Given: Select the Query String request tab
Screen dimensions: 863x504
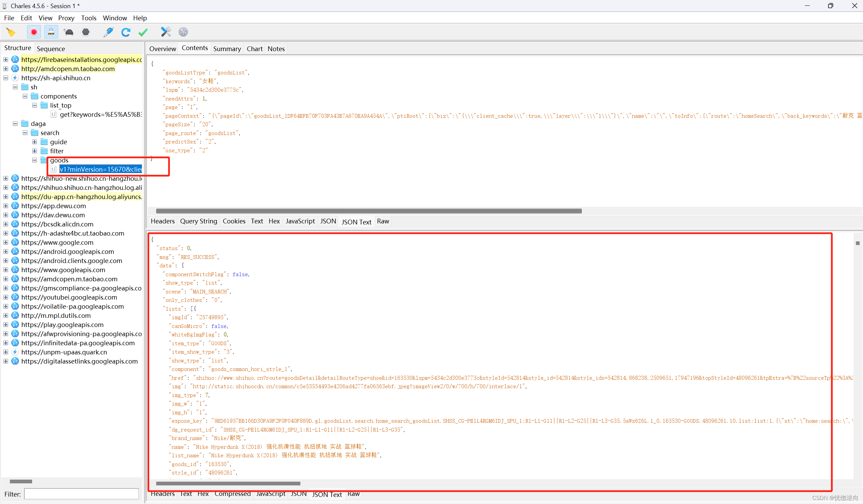Looking at the screenshot, I should pyautogui.click(x=198, y=221).
